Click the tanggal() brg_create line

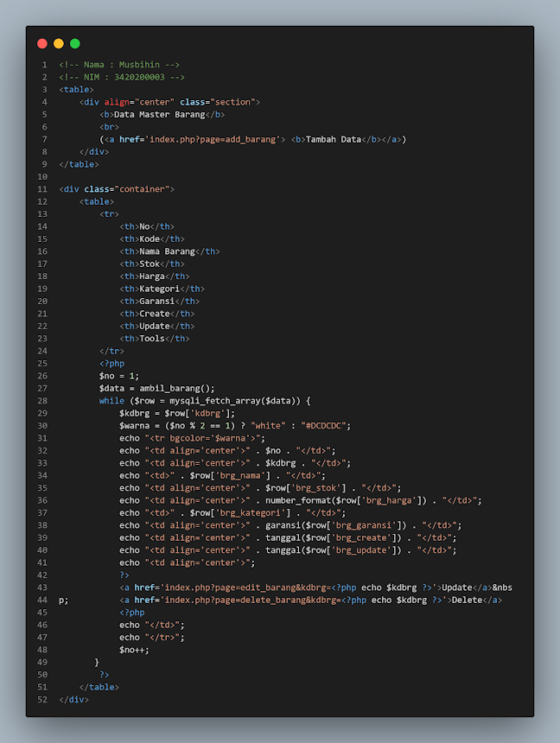[x=288, y=538]
